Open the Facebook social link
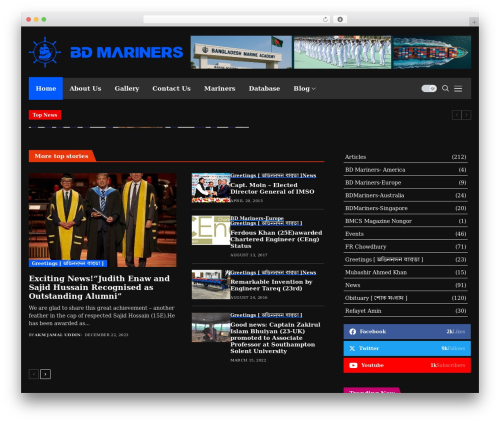 click(x=407, y=332)
